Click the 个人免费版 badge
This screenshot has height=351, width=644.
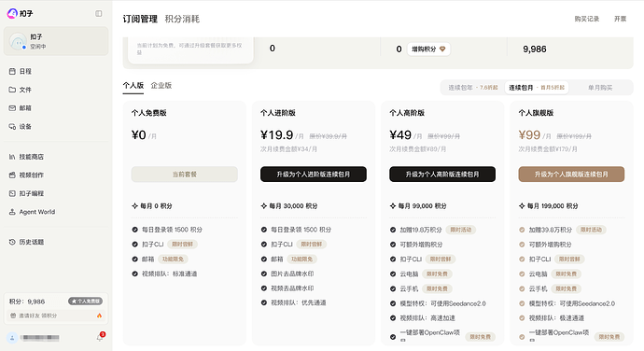(86, 302)
